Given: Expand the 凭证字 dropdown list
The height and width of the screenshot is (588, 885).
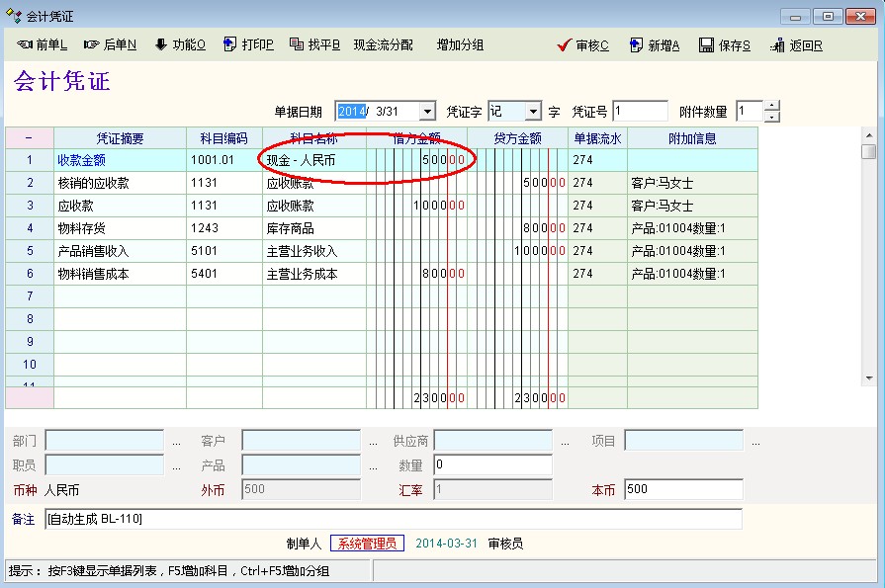Looking at the screenshot, I should pos(533,112).
